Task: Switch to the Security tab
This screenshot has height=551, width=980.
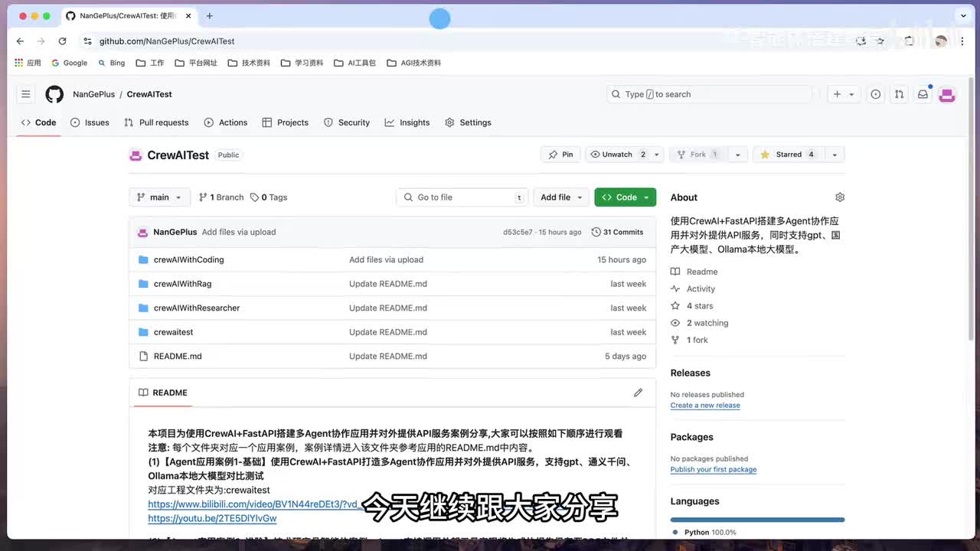Action: tap(347, 122)
